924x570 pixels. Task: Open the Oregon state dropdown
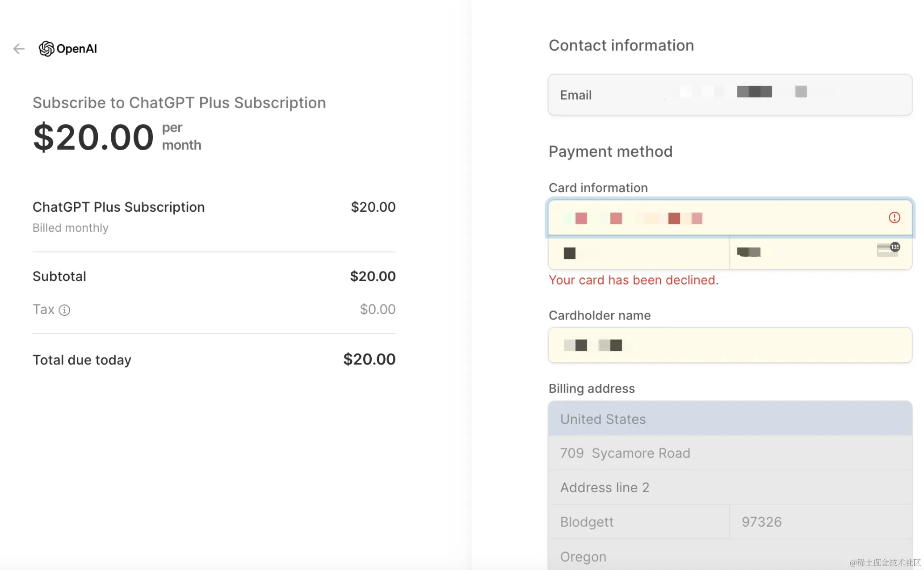[x=730, y=555]
